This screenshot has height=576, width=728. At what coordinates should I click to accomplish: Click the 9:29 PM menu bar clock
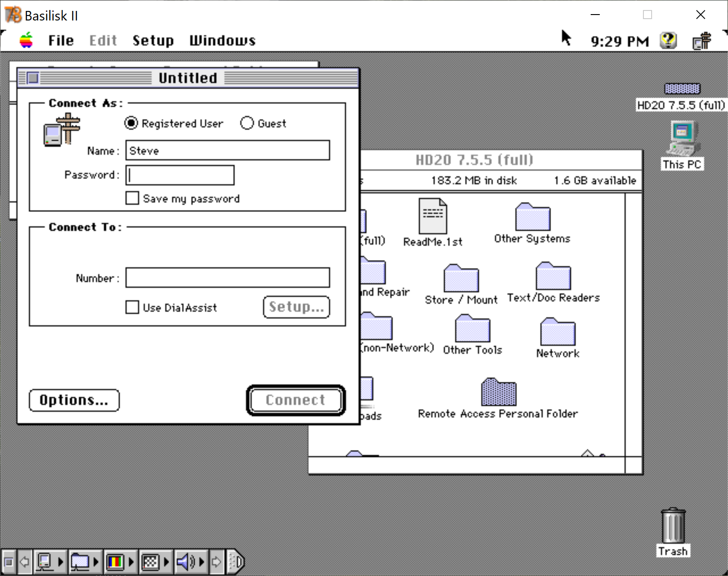point(620,41)
